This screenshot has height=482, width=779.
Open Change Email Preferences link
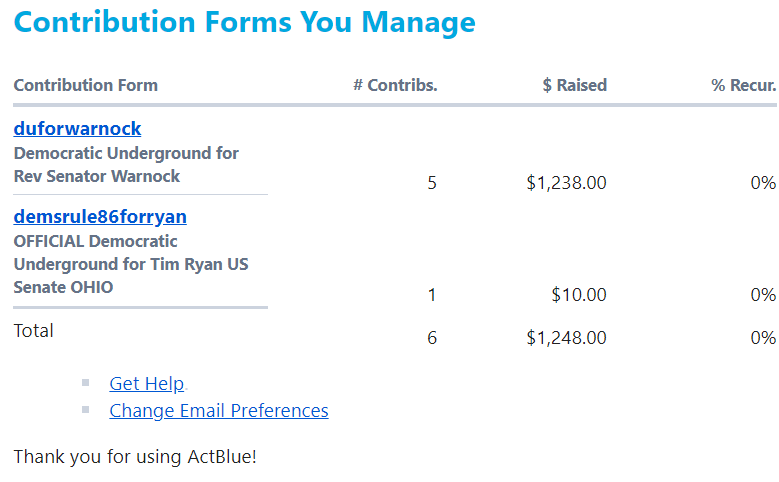click(x=218, y=411)
